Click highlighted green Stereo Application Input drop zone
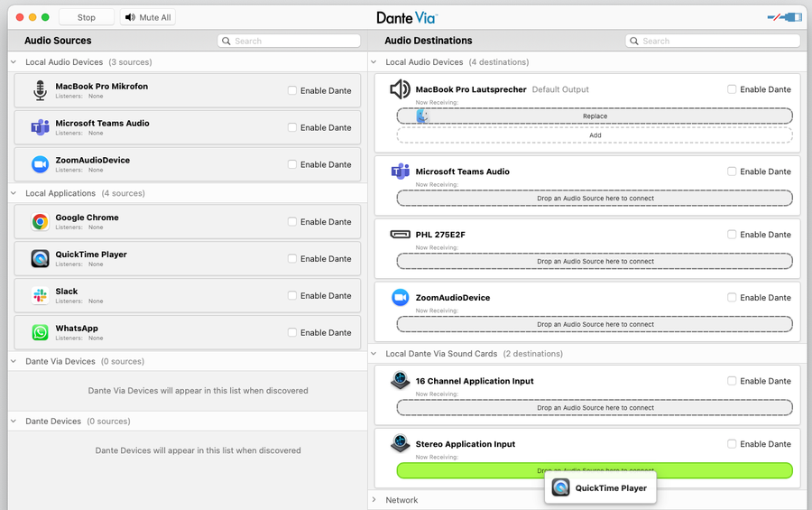This screenshot has height=510, width=812. (x=595, y=470)
